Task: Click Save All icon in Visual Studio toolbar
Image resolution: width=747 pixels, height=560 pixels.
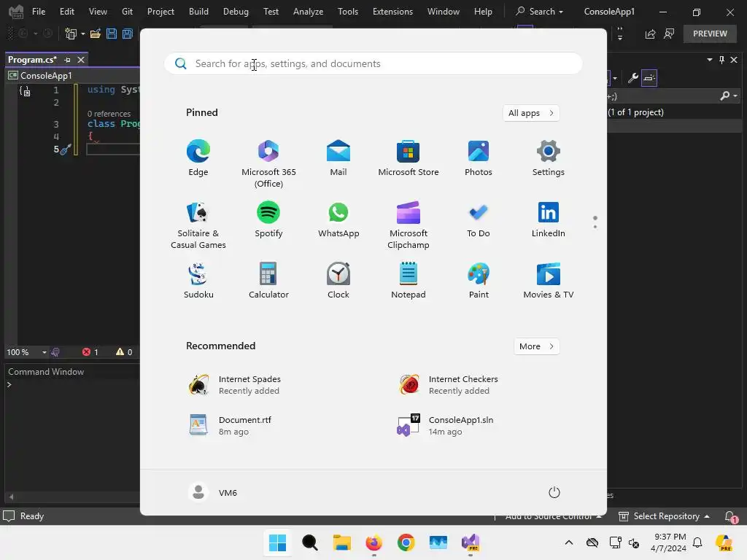Action: pos(128,34)
